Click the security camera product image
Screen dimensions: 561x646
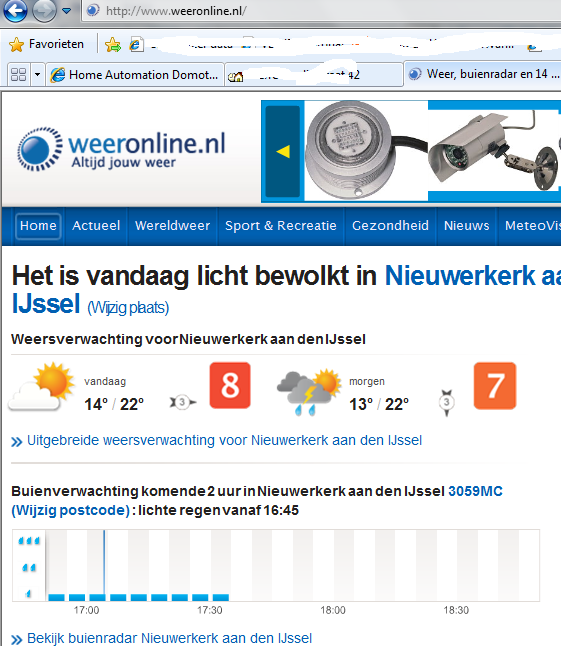[492, 150]
